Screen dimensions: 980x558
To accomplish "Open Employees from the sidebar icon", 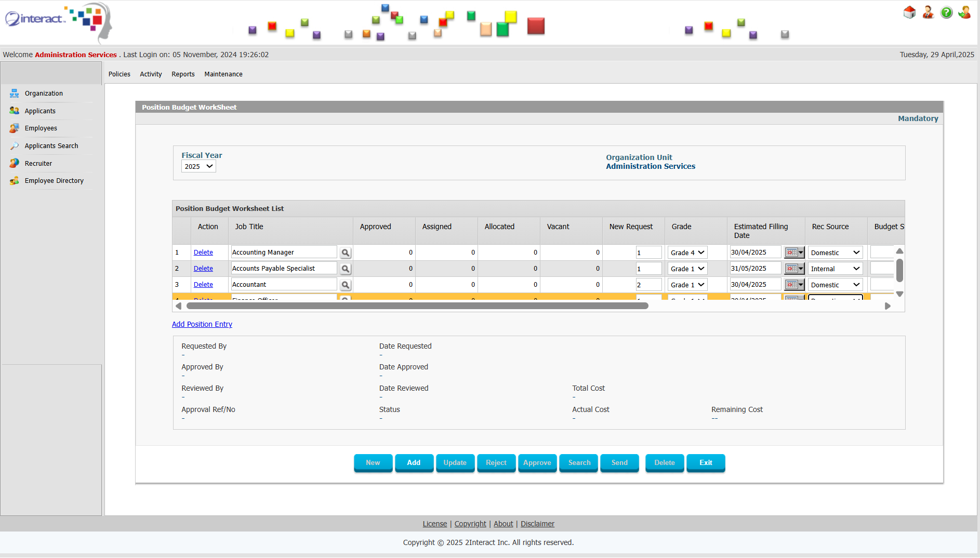I will coord(14,128).
